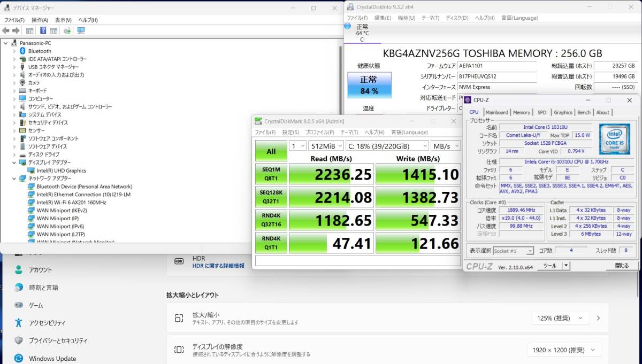This screenshot has width=642, height=364.
Task: Open the 1920 × 1200 (推奨) resolution dropdown
Action: click(x=564, y=350)
